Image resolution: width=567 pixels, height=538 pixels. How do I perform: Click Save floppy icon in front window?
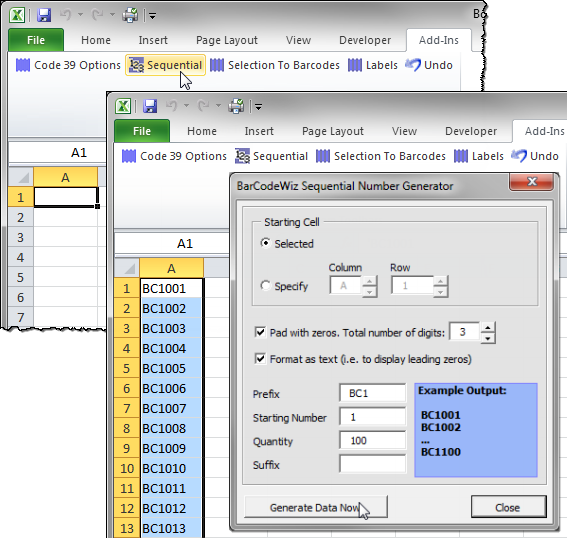pos(150,106)
